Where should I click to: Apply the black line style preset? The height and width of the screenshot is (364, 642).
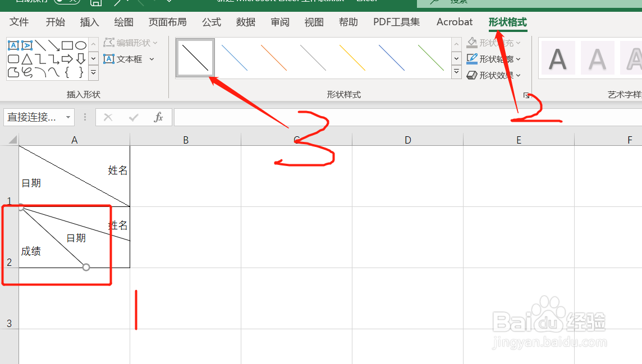click(195, 58)
